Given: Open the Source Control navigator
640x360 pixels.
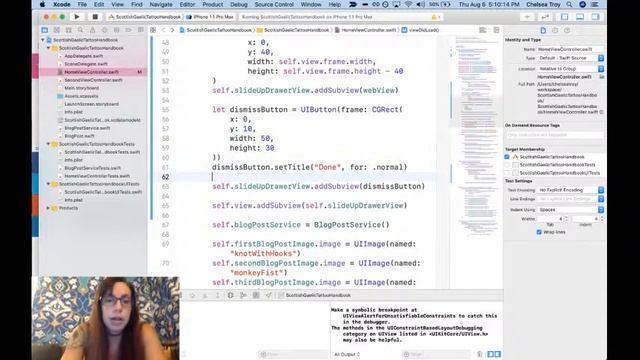Looking at the screenshot, I should (x=57, y=30).
